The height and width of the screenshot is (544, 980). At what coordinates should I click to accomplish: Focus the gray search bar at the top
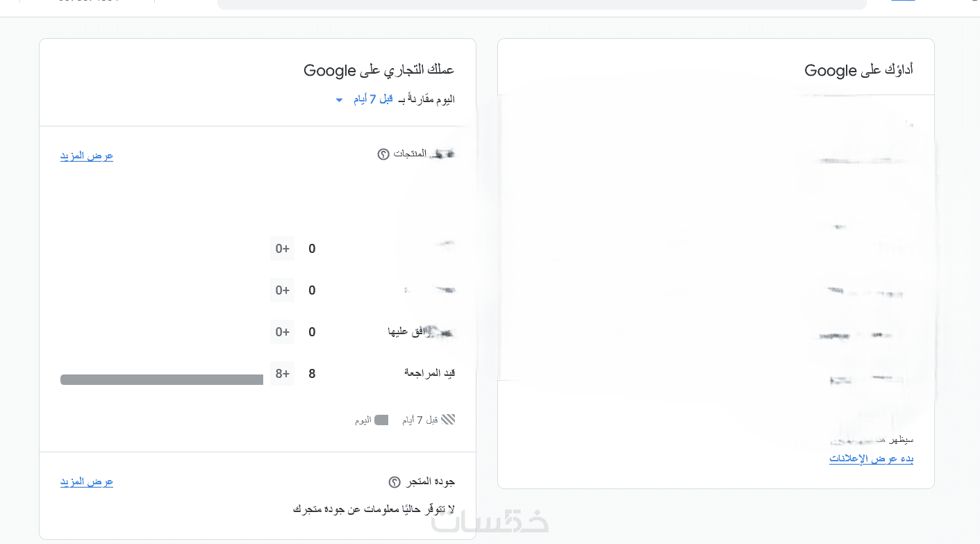[x=542, y=3]
